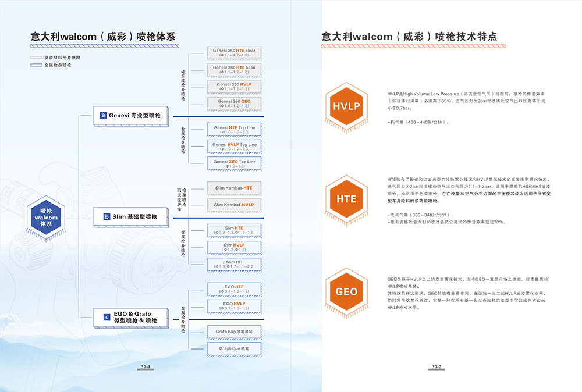Click the blue 'c' badge beside EGO & Grafo
The width and height of the screenshot is (582, 392).
pos(107,317)
